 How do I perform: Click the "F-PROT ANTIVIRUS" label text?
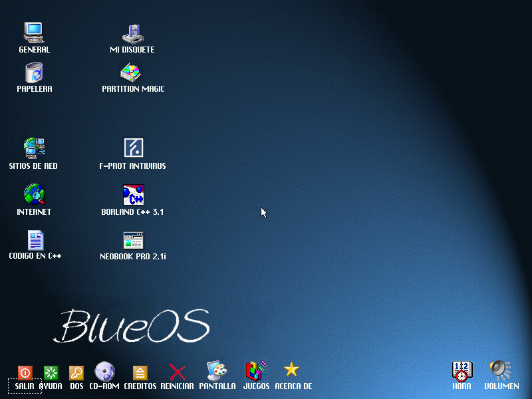[132, 166]
